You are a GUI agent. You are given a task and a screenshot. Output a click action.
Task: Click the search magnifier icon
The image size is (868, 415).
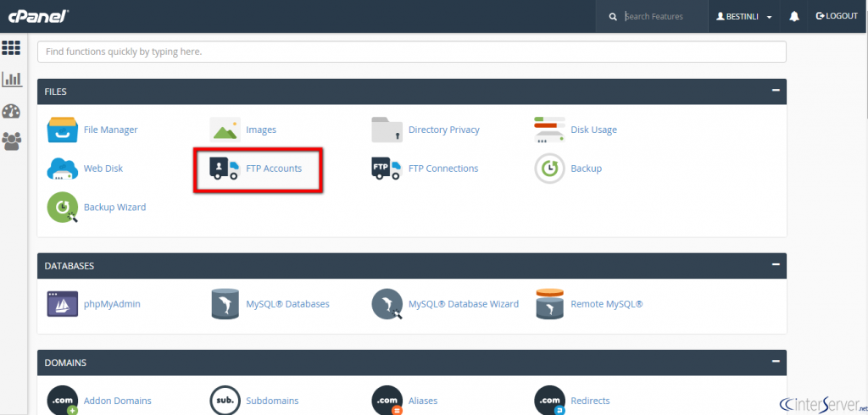coord(613,17)
